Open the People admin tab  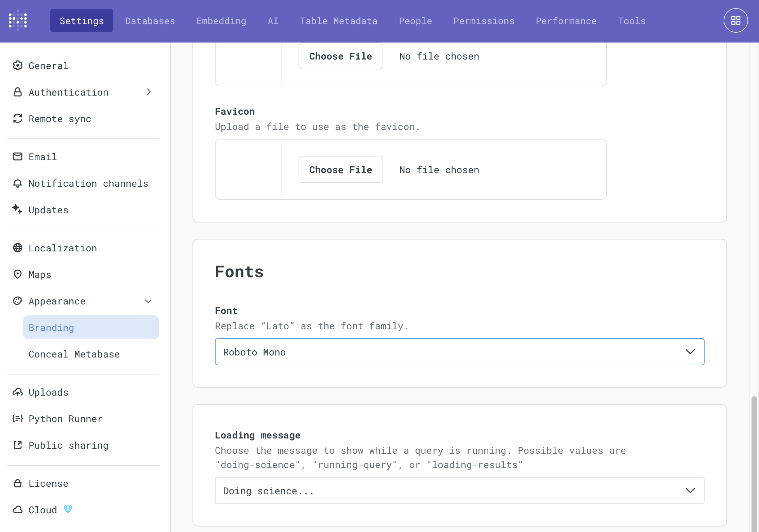tap(415, 21)
